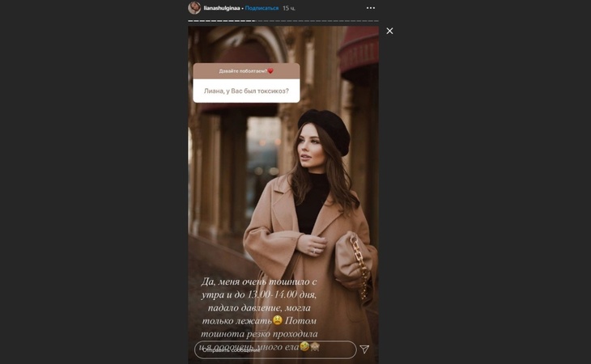
Task: Click the last story progress segment
Action: click(376, 21)
